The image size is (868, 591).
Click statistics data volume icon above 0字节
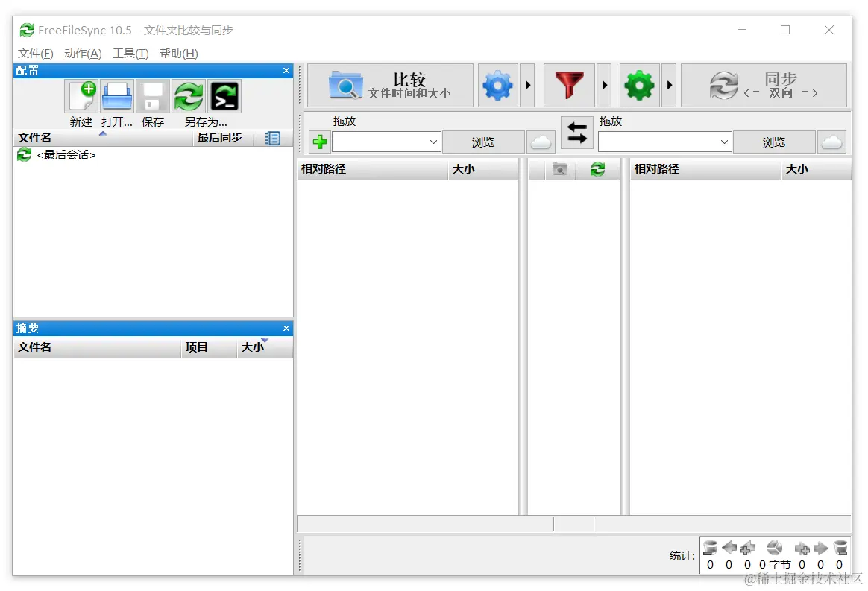(775, 548)
